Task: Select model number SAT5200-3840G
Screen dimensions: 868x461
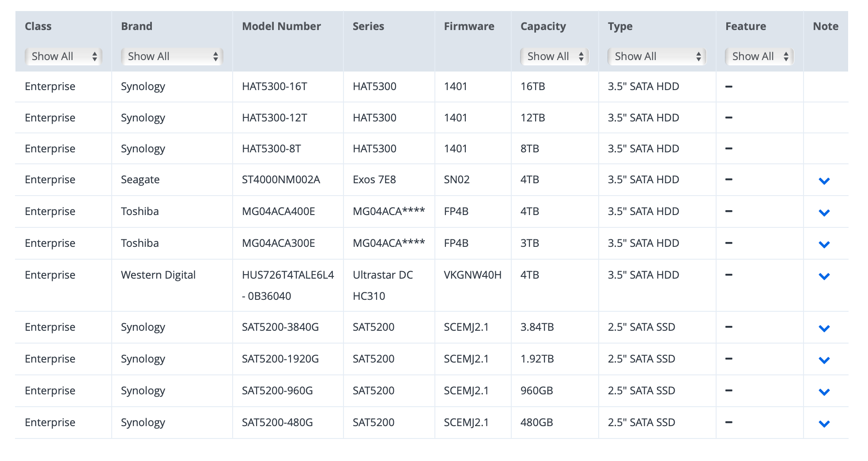Action: pos(280,327)
